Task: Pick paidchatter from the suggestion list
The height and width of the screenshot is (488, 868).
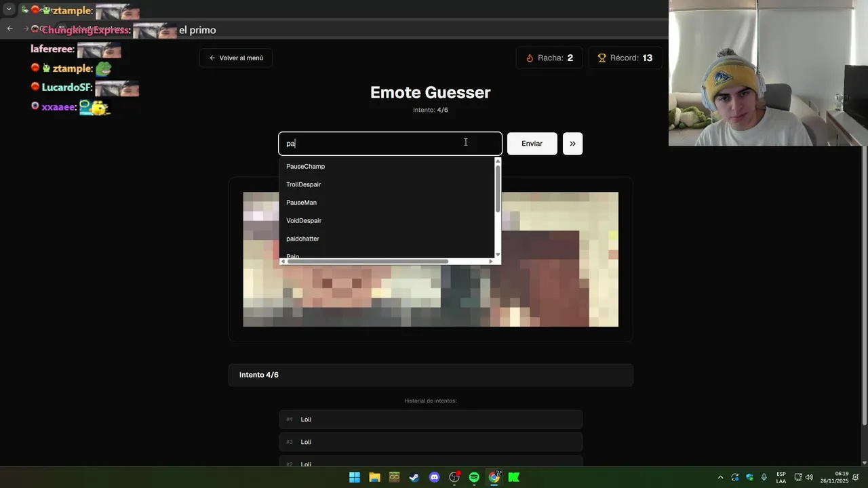Action: 387,239
